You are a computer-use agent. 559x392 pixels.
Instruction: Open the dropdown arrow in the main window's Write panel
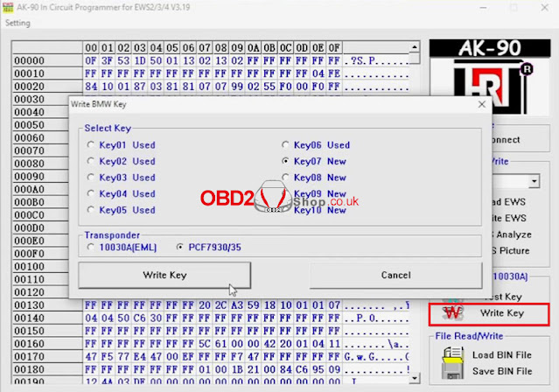pyautogui.click(x=534, y=181)
